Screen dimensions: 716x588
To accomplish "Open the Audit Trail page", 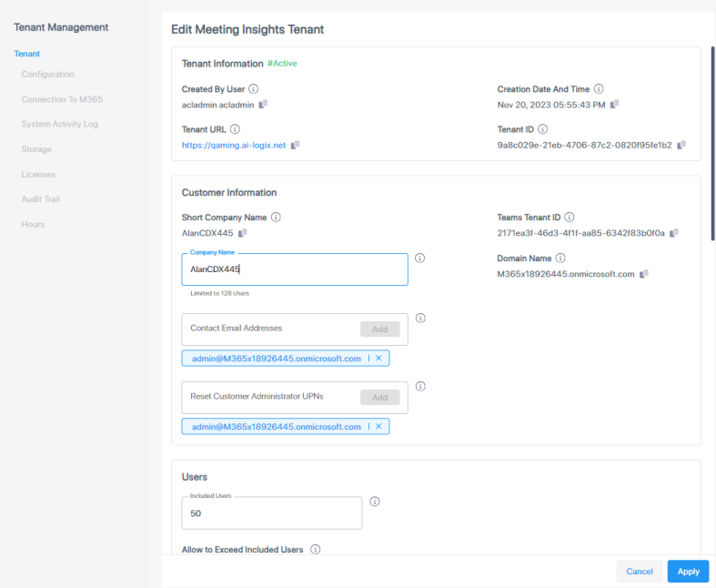I will (40, 198).
